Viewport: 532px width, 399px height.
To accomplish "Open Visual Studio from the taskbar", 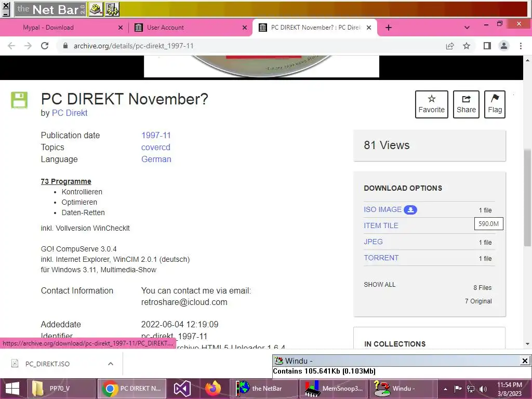I will tap(182, 389).
